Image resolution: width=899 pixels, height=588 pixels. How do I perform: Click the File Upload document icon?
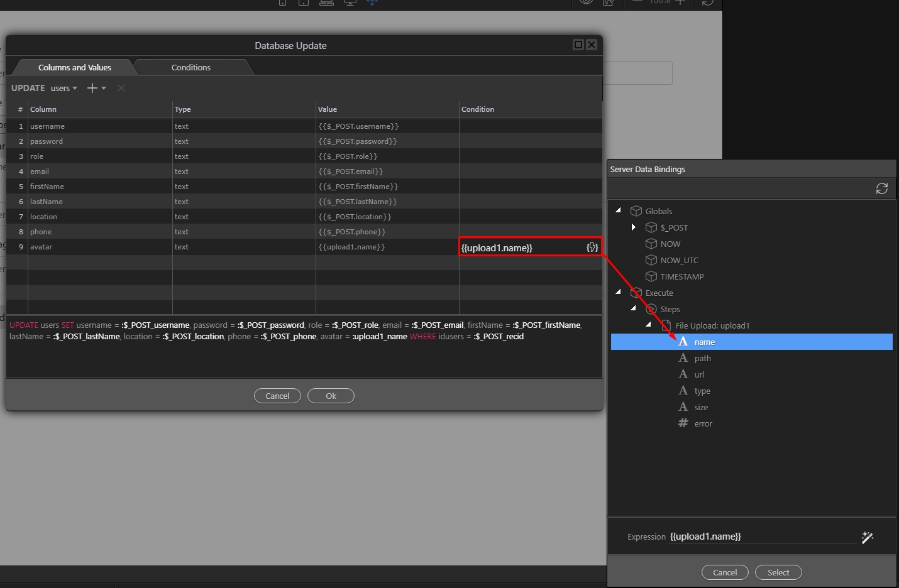[666, 325]
